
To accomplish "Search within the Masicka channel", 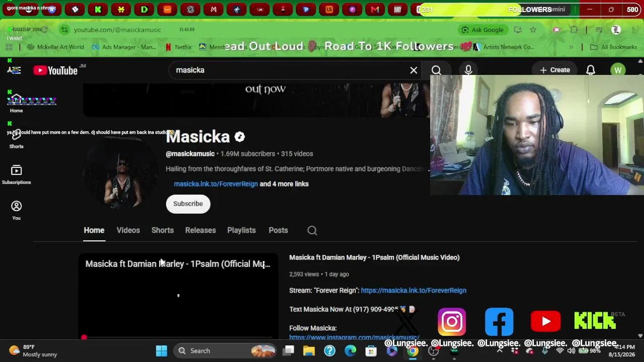I will coord(312,230).
